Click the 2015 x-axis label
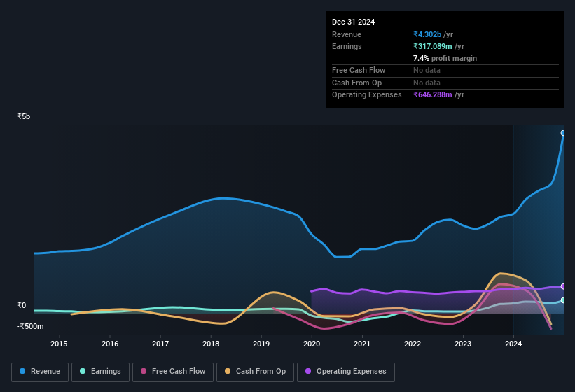 tap(59, 344)
